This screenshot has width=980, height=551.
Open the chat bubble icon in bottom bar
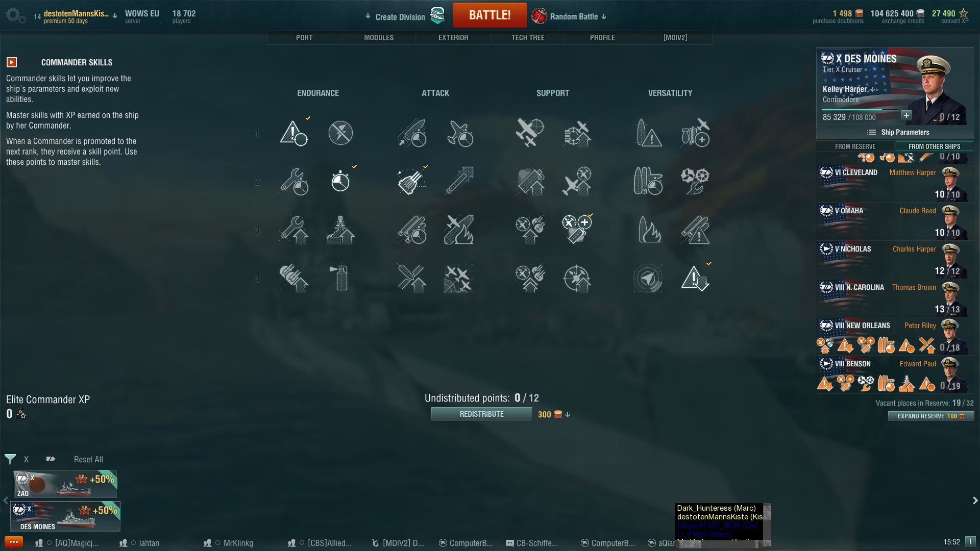13,542
